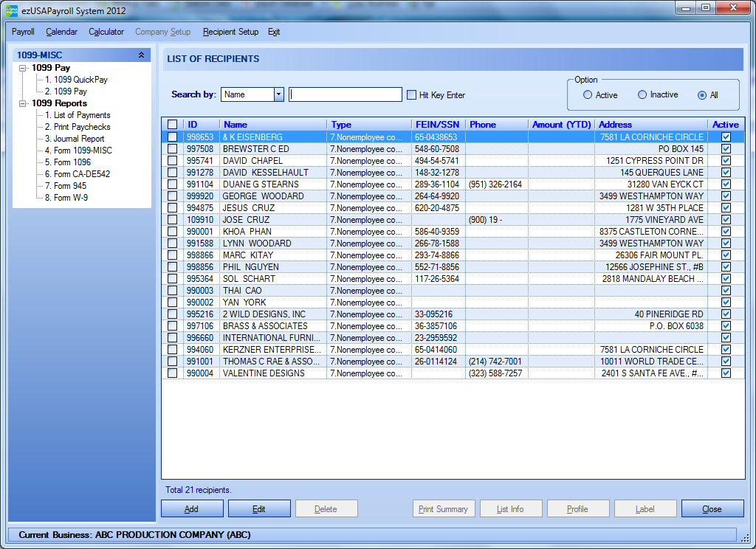The height and width of the screenshot is (549, 756).
Task: Tick the row checkbox for DAVID CHAPEL
Action: click(172, 161)
